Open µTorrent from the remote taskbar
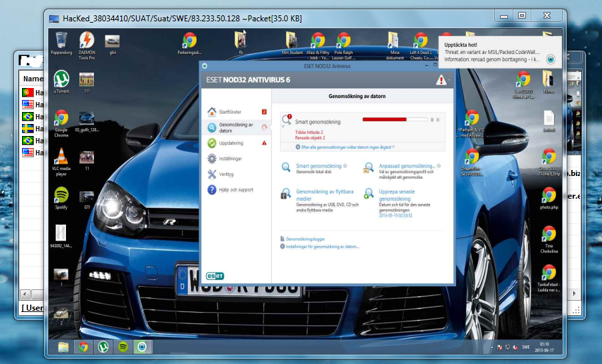The image size is (602, 364). point(103,347)
